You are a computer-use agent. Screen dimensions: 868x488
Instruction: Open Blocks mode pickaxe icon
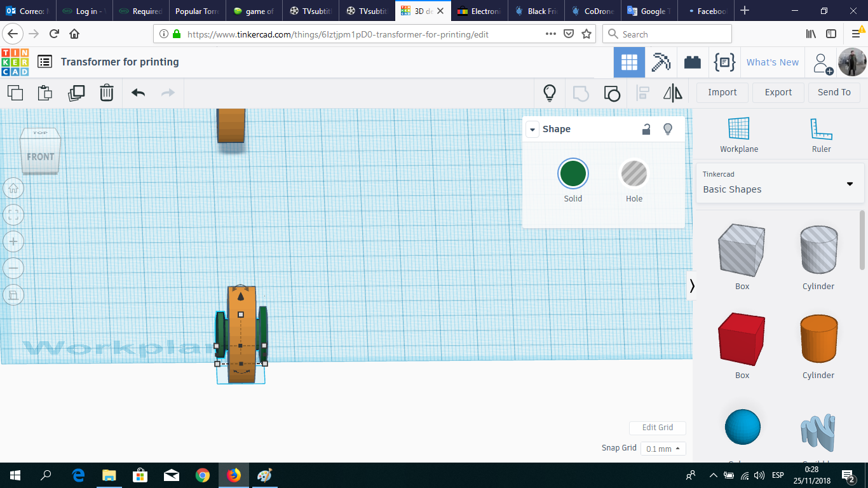pyautogui.click(x=661, y=62)
